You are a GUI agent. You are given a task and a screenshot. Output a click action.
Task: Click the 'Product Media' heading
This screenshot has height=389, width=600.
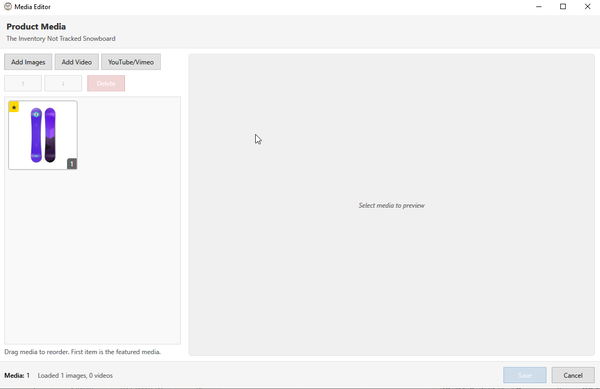click(x=36, y=26)
